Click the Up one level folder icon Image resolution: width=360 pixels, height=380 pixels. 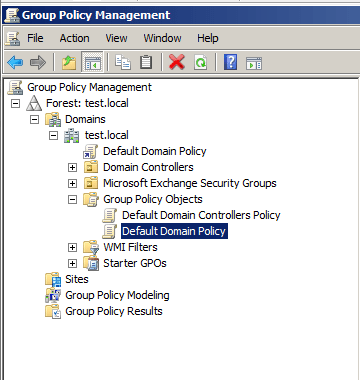[69, 62]
